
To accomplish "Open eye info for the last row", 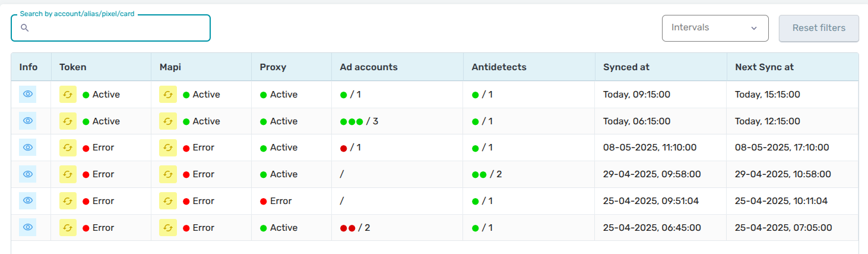I will (x=28, y=227).
